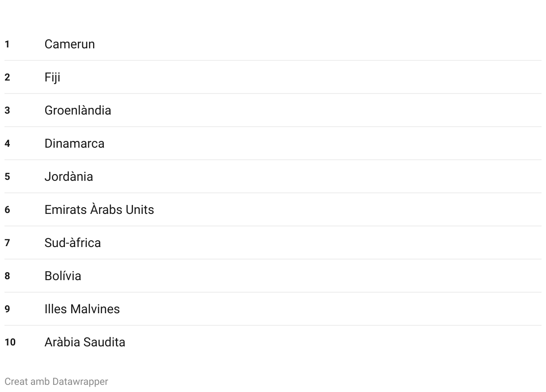Click the Dinamarca row text
The height and width of the screenshot is (392, 546).
tap(74, 144)
